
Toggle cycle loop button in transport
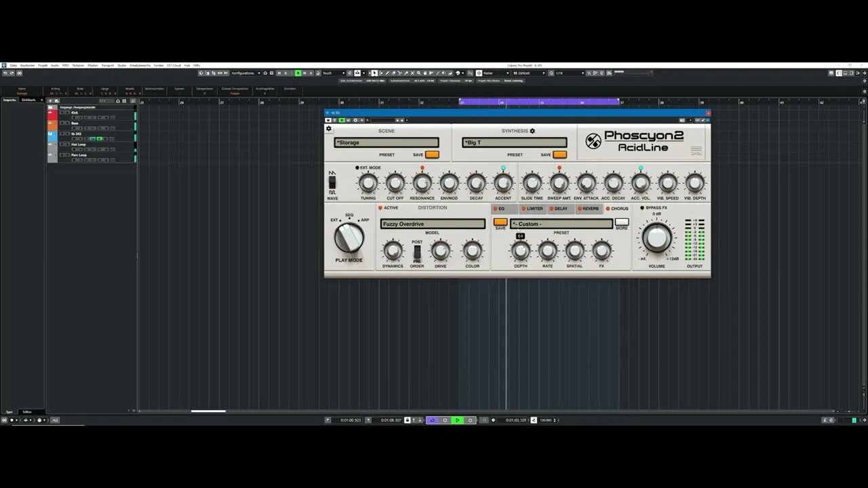(x=433, y=420)
